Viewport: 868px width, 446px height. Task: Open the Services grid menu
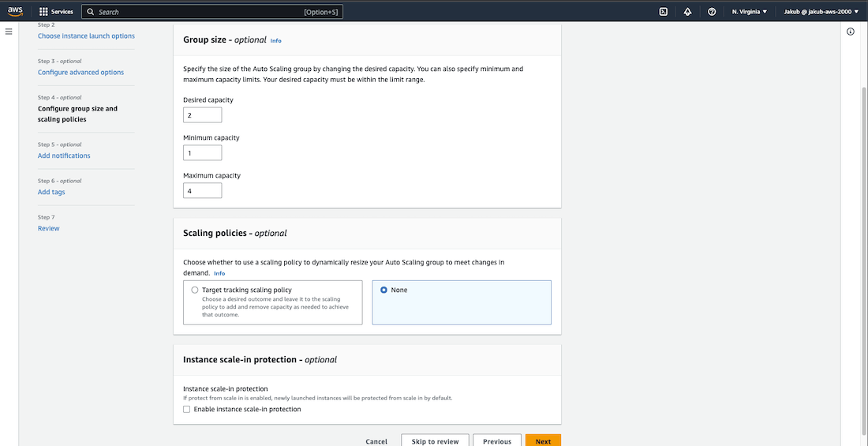pos(56,12)
